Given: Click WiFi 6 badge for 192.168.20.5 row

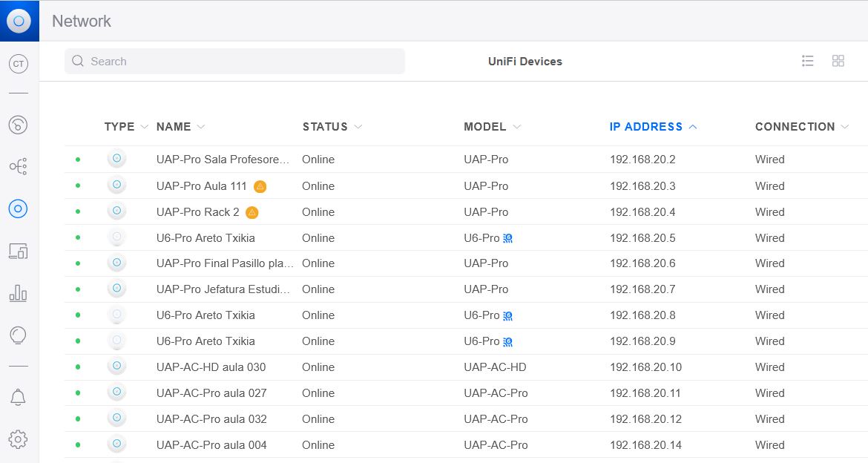Looking at the screenshot, I should pyautogui.click(x=507, y=238).
